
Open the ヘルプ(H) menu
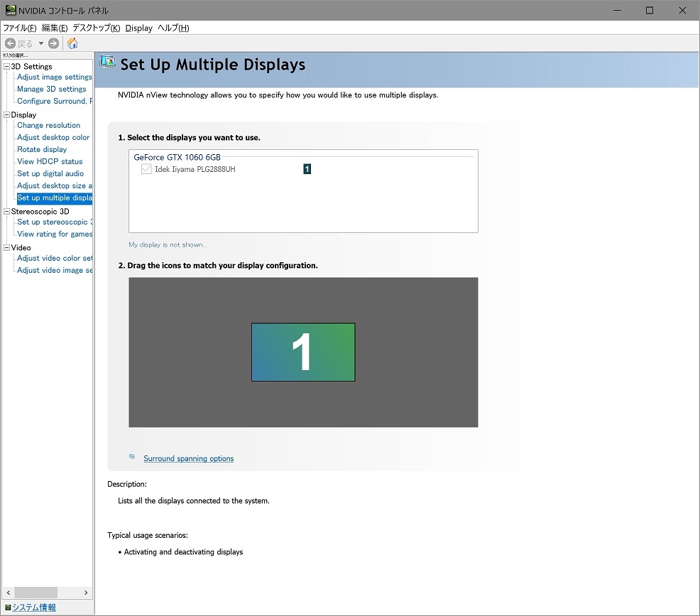(x=174, y=28)
